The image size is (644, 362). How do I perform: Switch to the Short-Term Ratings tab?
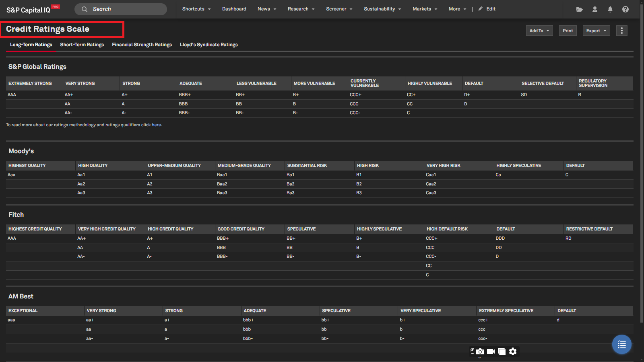[x=82, y=45]
